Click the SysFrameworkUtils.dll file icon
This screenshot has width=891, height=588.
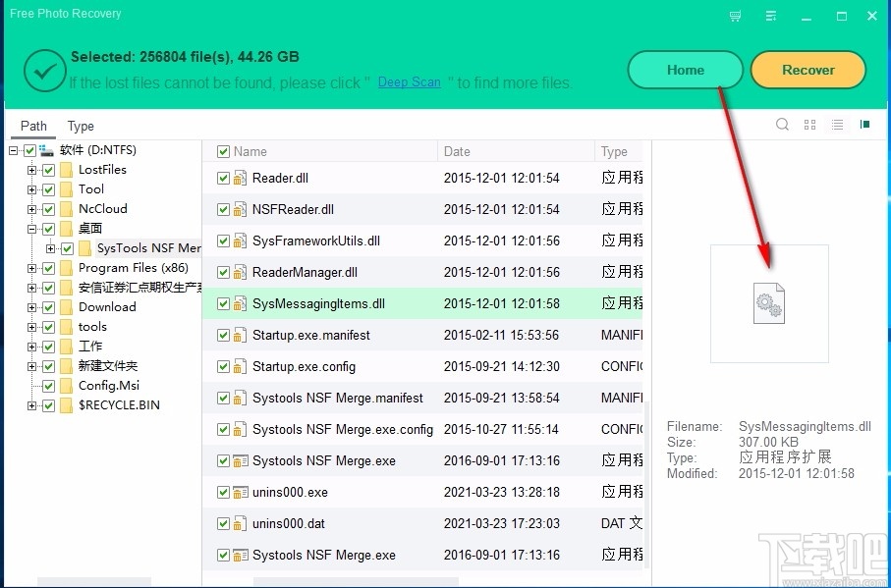[240, 241]
